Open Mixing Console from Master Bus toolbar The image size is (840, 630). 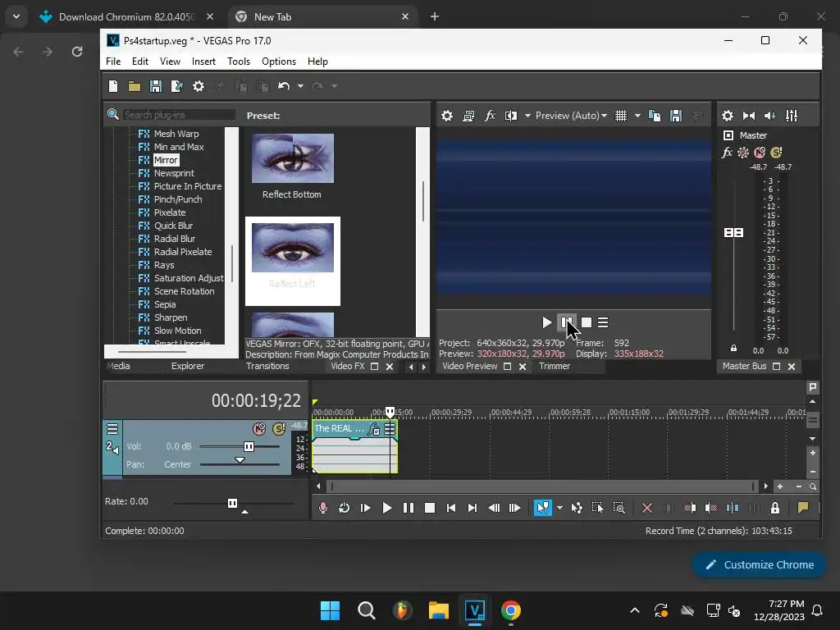[x=792, y=116]
